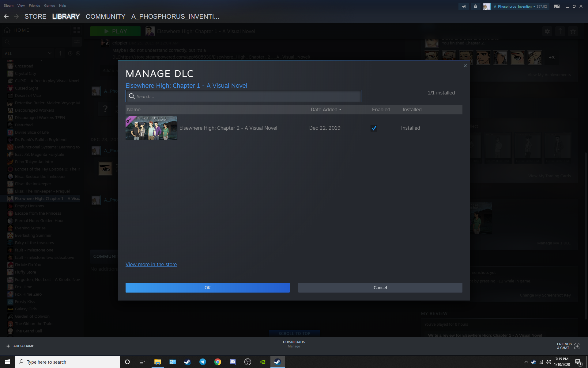Image resolution: width=588 pixels, height=368 pixels.
Task: Sort by Date Added column dropdown arrow
Action: (340, 110)
